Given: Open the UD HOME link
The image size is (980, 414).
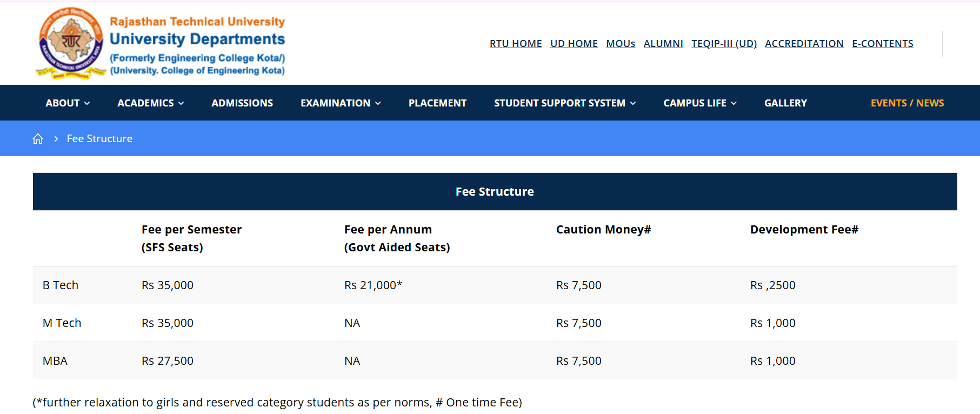Looking at the screenshot, I should coord(574,43).
